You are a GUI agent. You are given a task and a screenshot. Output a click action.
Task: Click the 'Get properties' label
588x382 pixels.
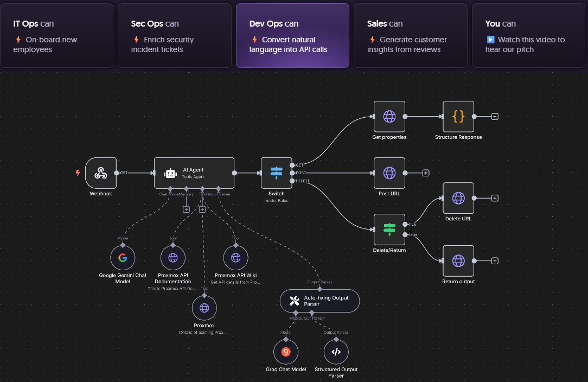(389, 137)
